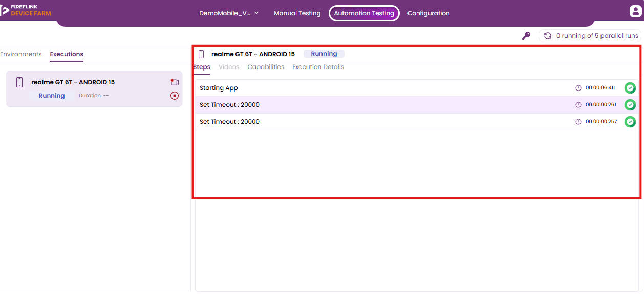Click the video recording icon on realme card

[175, 82]
